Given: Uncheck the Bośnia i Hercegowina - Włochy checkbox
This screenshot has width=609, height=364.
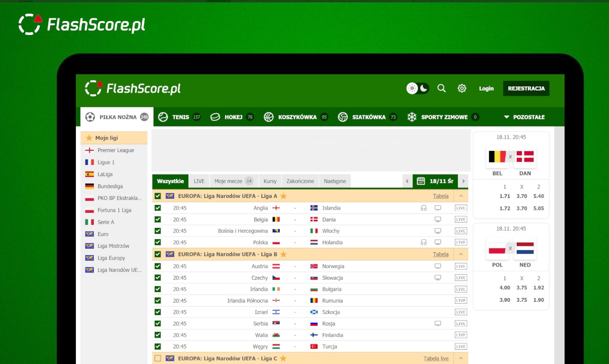Looking at the screenshot, I should click(x=158, y=231).
